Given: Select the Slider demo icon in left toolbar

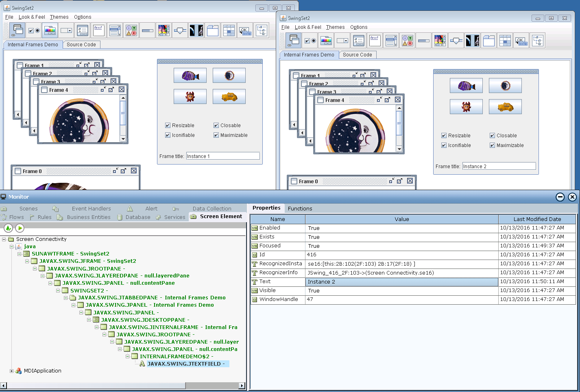Looking at the screenshot, I should click(180, 30).
